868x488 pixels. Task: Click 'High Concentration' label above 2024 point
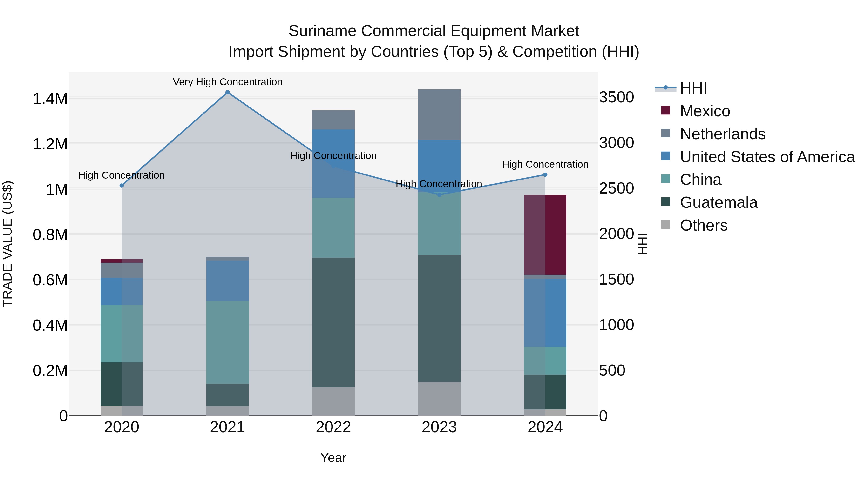tap(545, 164)
